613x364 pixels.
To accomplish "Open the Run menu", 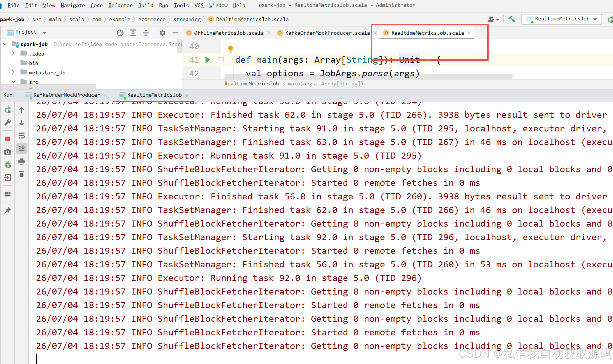I will [163, 5].
